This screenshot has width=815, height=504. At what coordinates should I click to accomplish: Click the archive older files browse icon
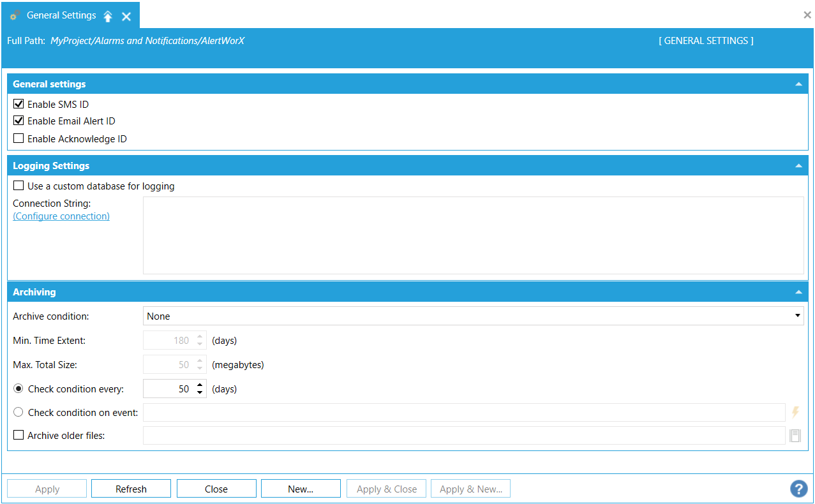tap(795, 436)
